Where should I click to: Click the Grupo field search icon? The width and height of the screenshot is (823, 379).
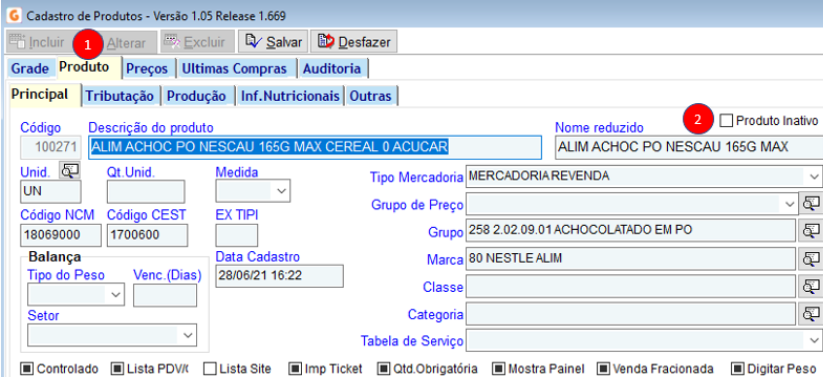[811, 230]
